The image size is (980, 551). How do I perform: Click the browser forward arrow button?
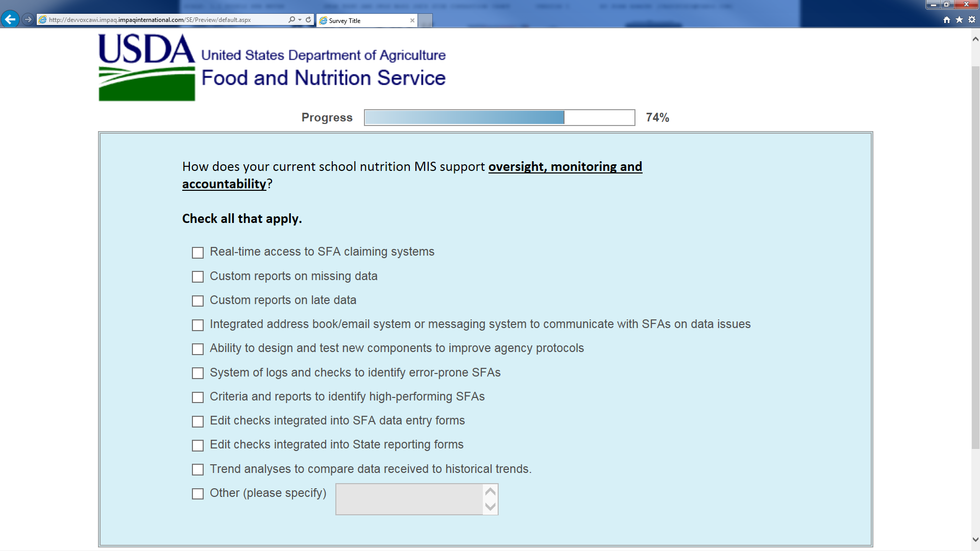(28, 19)
